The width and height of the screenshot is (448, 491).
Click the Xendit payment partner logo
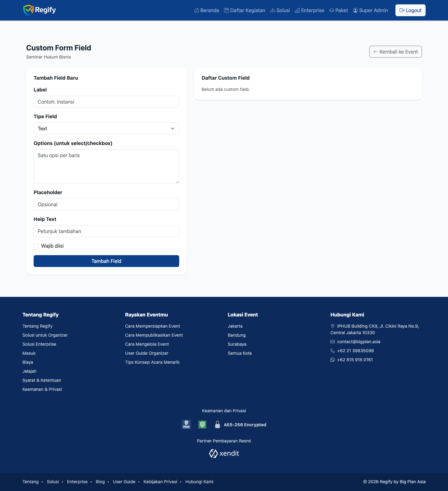click(x=224, y=453)
